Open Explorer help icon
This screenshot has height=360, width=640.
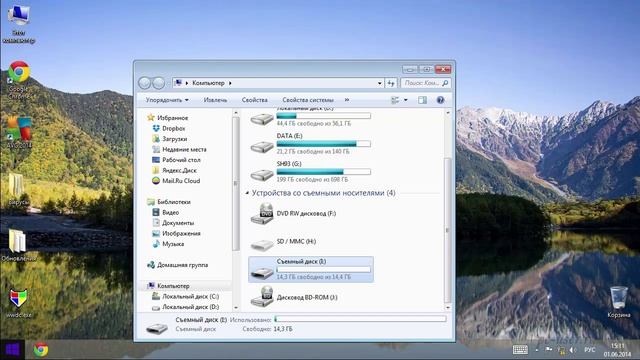[440, 100]
